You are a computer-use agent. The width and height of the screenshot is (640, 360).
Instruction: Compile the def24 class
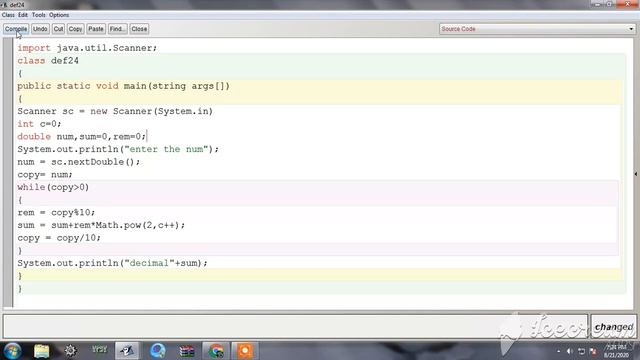point(16,29)
